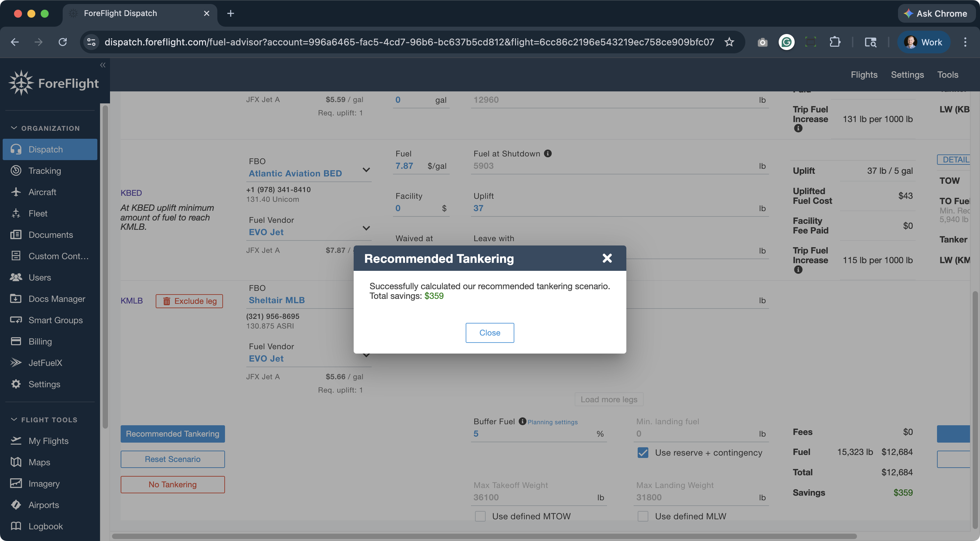Uncheck Use reserve + contingency
The width and height of the screenshot is (980, 541).
[643, 452]
